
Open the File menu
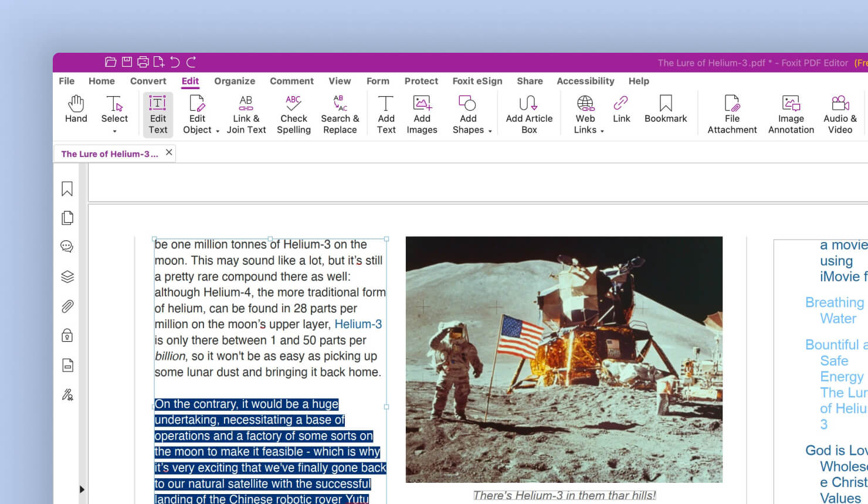pos(66,81)
